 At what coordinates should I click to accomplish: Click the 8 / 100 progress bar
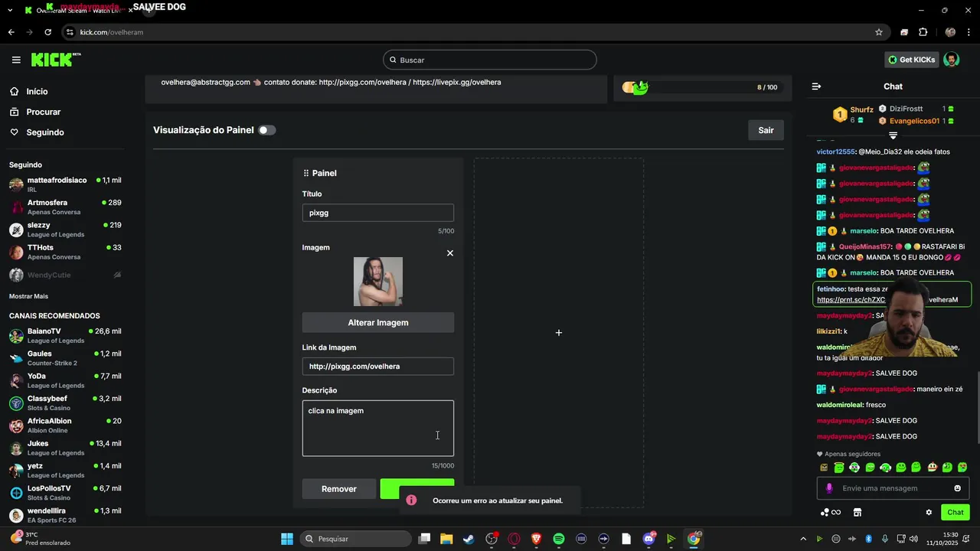tap(704, 87)
